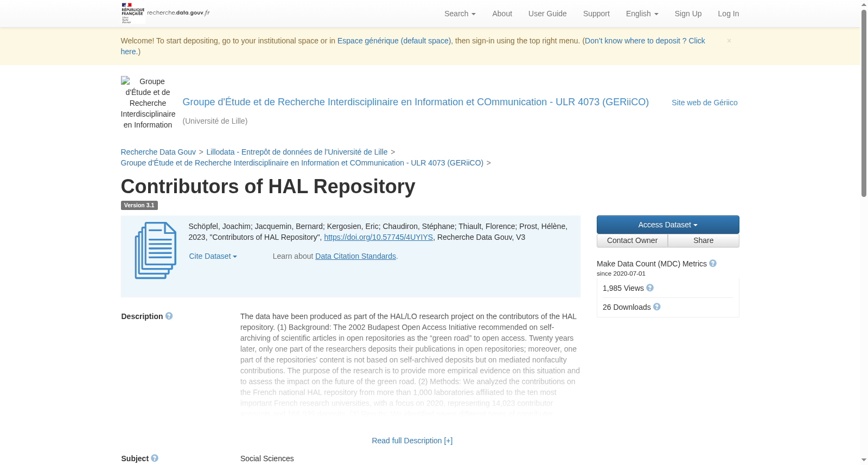Dismiss the welcome banner with the X
Image resolution: width=868 pixels, height=465 pixels.
pyautogui.click(x=729, y=41)
